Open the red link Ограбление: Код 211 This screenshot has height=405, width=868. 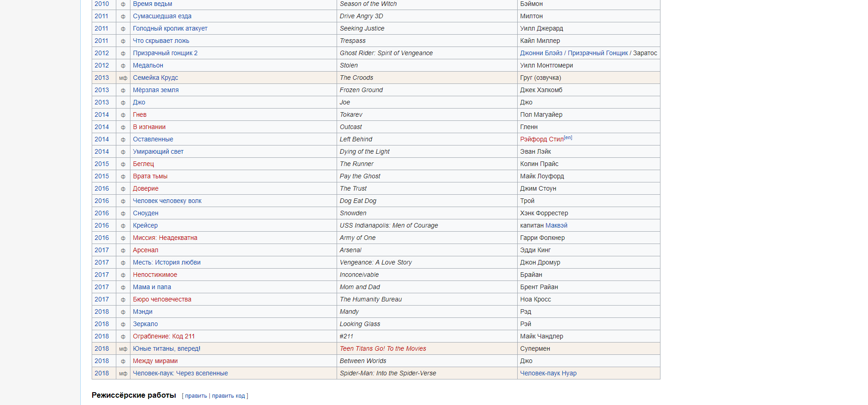click(164, 336)
